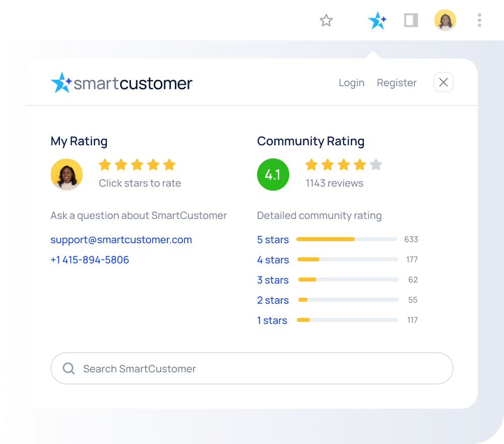
Task: Click the Search SmartCustomer input field
Action: [252, 368]
